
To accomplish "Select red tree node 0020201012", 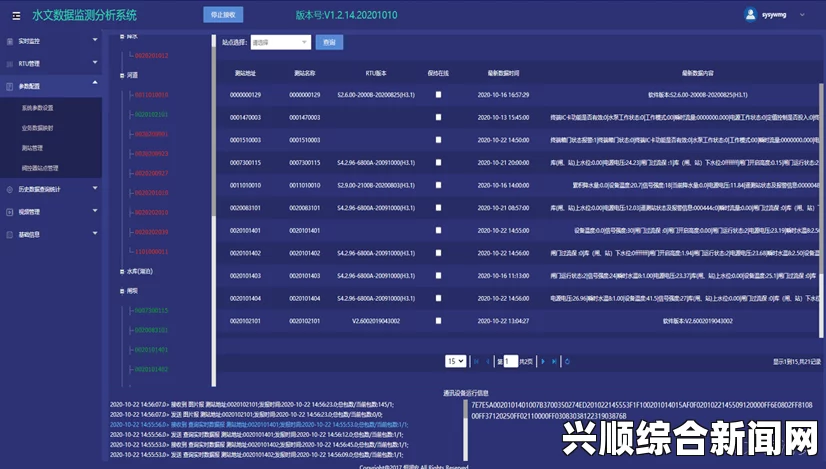I will click(152, 56).
